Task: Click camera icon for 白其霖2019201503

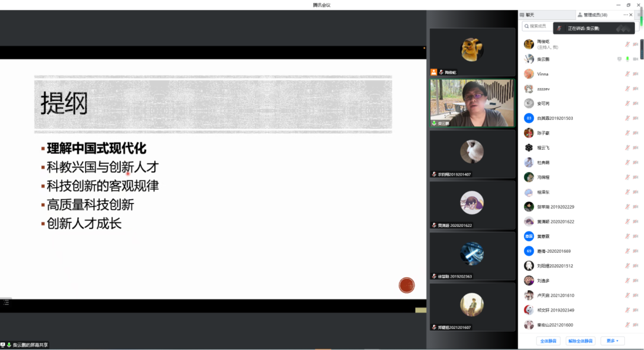Action: point(635,118)
